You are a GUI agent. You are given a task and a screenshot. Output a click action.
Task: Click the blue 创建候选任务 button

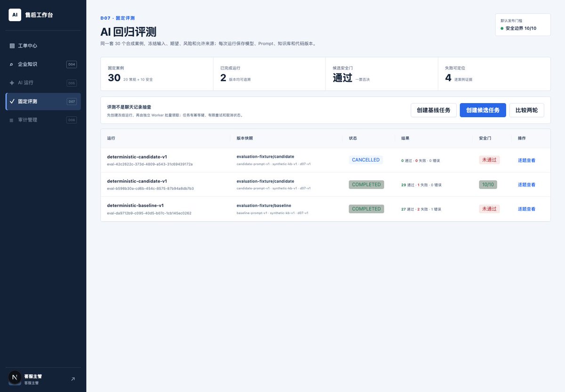tap(483, 110)
